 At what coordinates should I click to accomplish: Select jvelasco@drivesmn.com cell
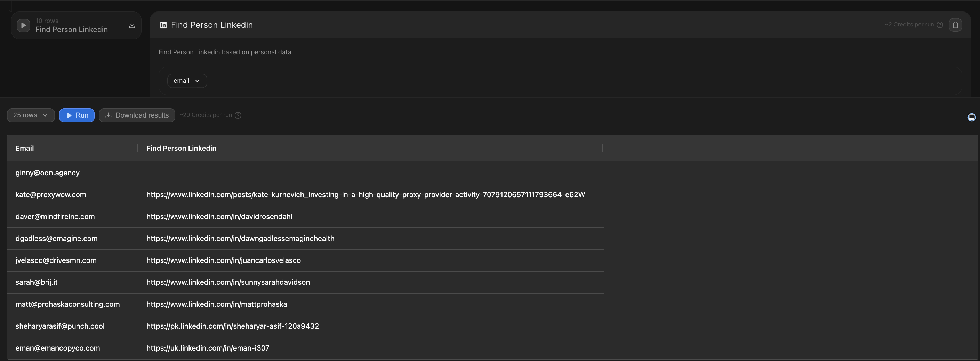tap(72, 260)
